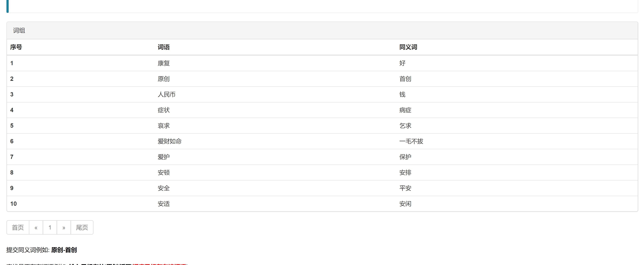Click the 同义词 column header
Image resolution: width=644 pixels, height=265 pixels.
pos(408,47)
